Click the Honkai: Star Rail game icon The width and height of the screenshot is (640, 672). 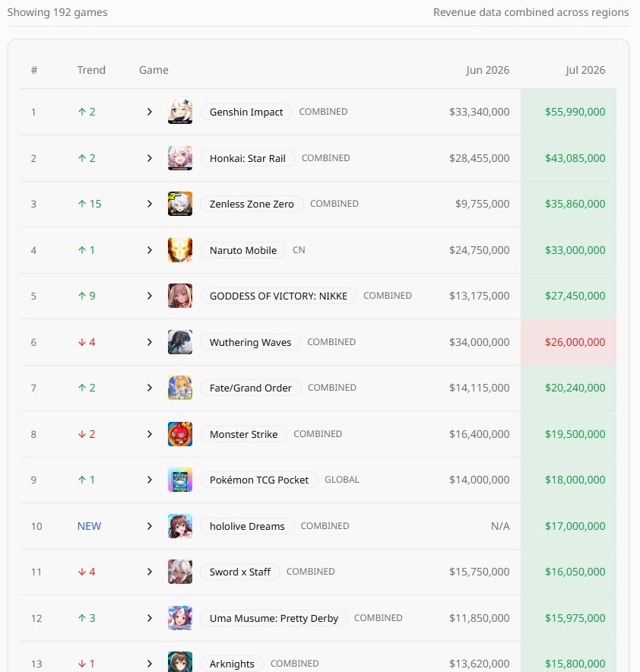[x=180, y=158]
